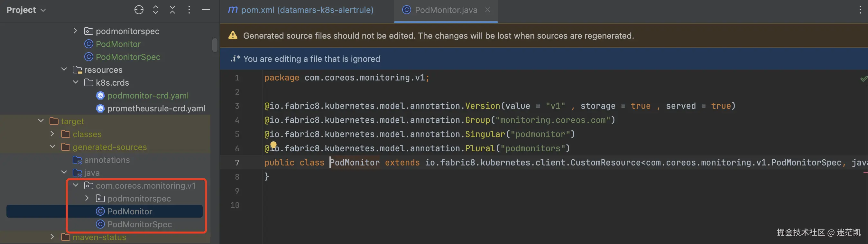Expand the classes folder
The height and width of the screenshot is (244, 868).
[52, 134]
